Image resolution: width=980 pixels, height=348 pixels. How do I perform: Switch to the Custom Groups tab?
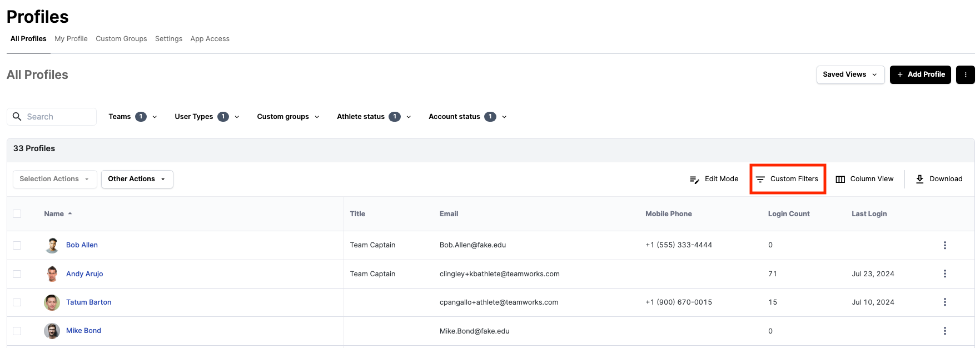tap(121, 39)
